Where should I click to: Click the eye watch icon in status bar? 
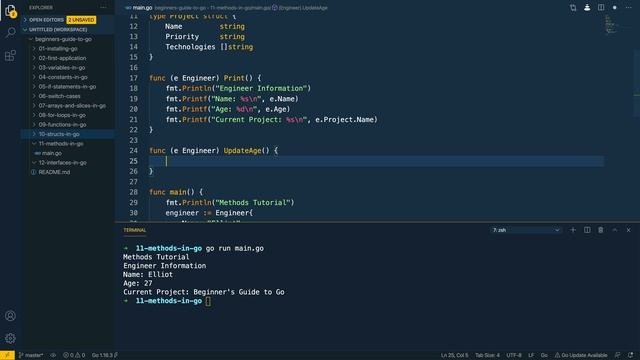[x=53, y=355]
